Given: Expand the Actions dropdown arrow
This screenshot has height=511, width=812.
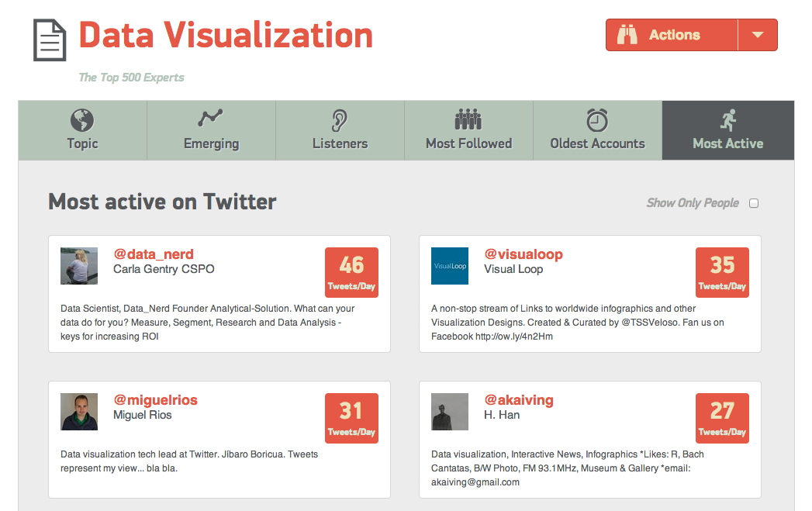Looking at the screenshot, I should 758,35.
